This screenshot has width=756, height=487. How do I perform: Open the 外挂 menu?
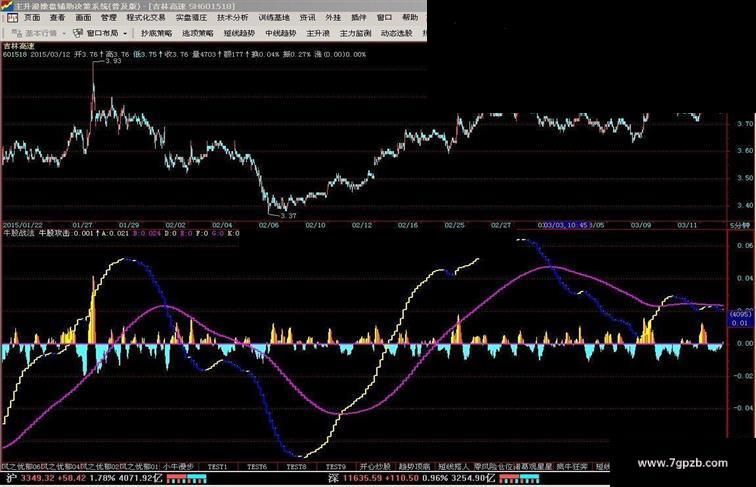[x=333, y=18]
